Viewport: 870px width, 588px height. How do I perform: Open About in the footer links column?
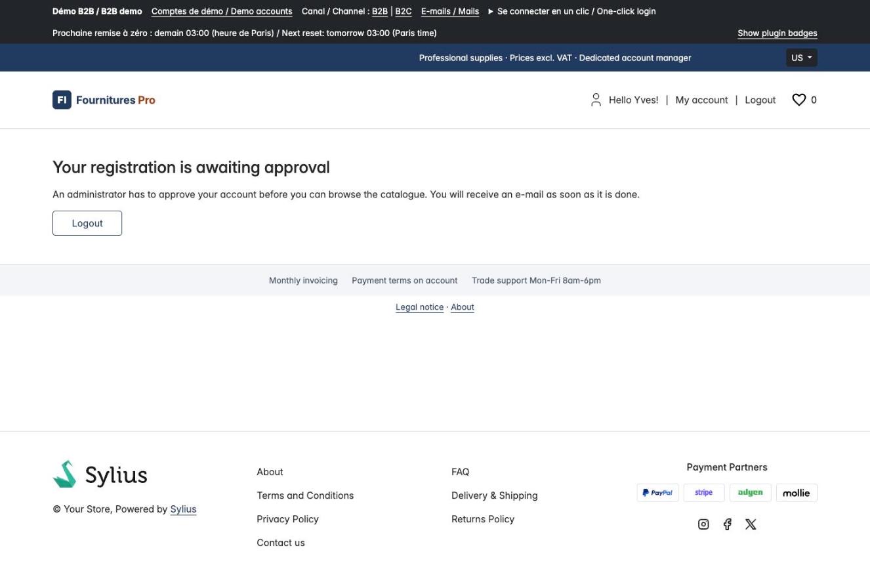(x=270, y=472)
